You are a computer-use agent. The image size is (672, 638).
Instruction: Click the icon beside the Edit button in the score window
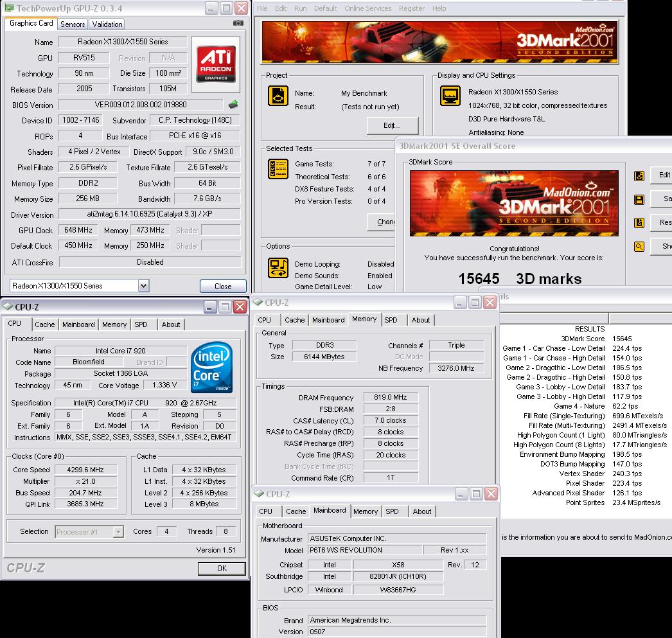point(639,175)
